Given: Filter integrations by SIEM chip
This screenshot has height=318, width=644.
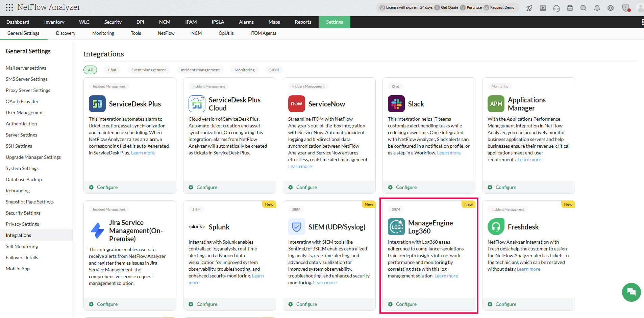Looking at the screenshot, I should click(x=274, y=70).
